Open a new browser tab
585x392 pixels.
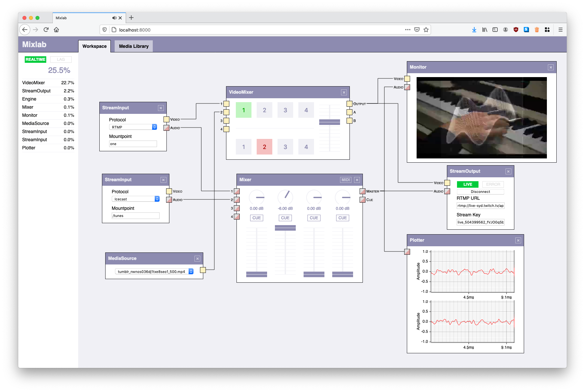[131, 18]
